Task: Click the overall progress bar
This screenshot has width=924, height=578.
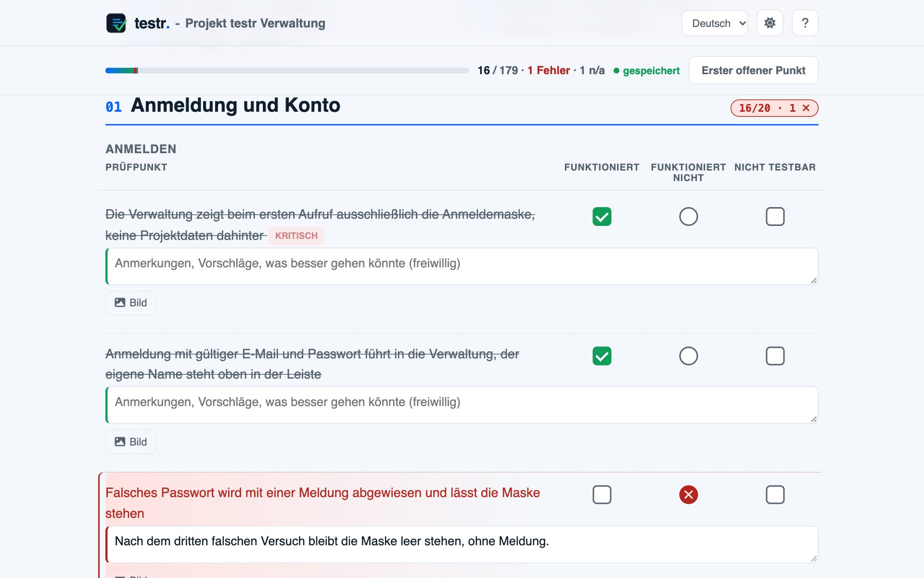Action: 287,71
